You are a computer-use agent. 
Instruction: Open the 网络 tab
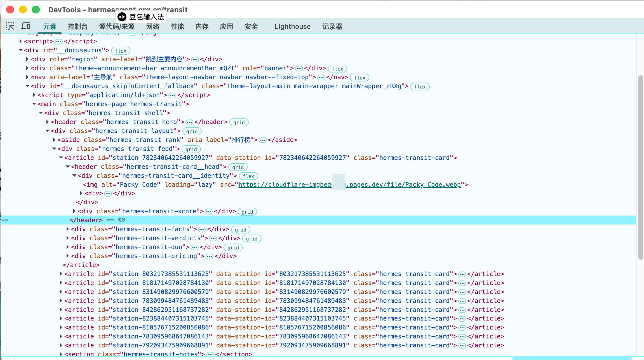[x=153, y=26]
